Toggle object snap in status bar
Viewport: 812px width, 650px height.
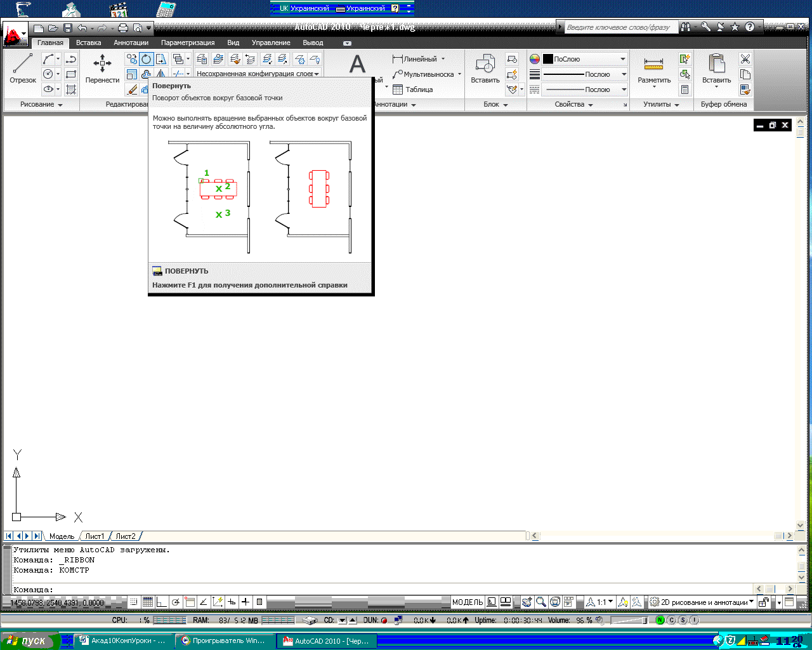coord(190,602)
